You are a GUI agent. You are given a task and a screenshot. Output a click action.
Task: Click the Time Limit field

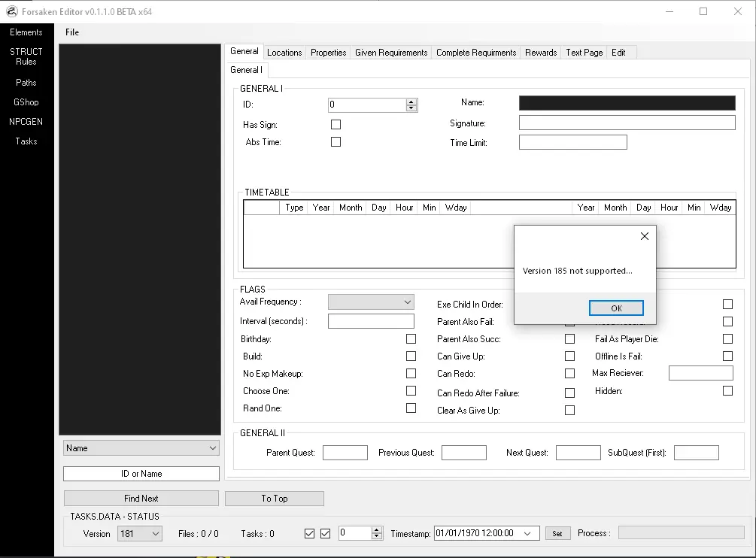[572, 142]
